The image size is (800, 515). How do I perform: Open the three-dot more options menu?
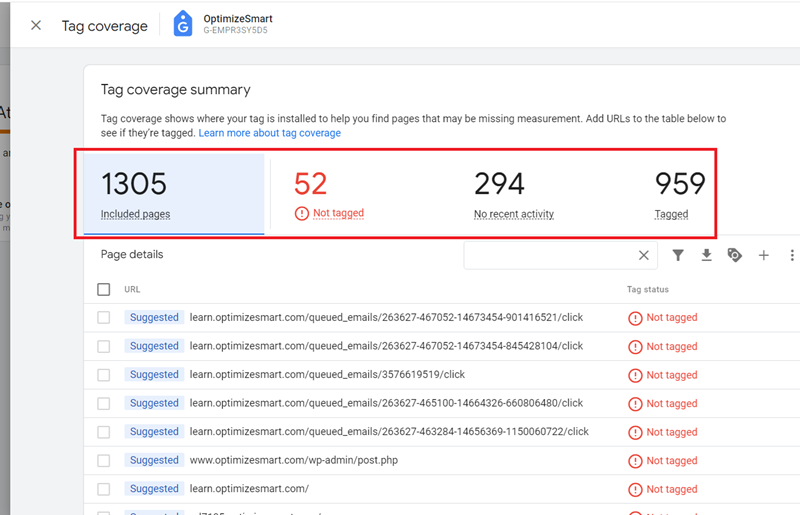coord(792,255)
